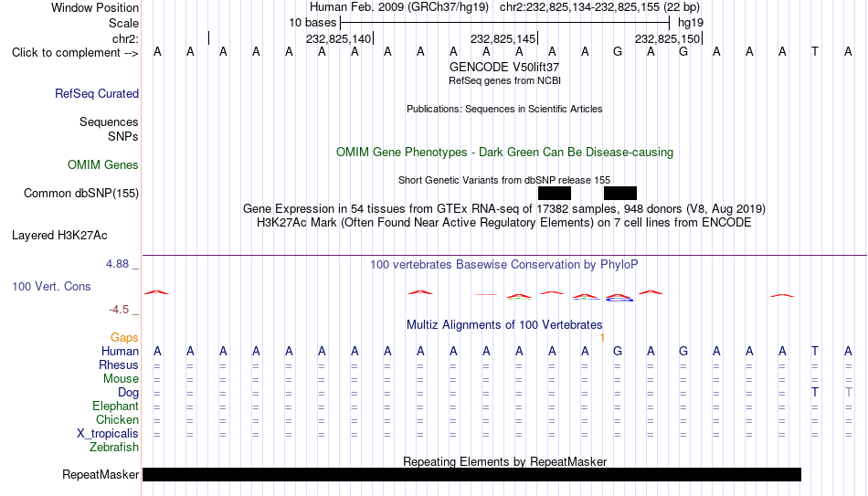This screenshot has height=496, width=868.
Task: Click the hg19 label beside the scale bar
Action: tap(691, 23)
